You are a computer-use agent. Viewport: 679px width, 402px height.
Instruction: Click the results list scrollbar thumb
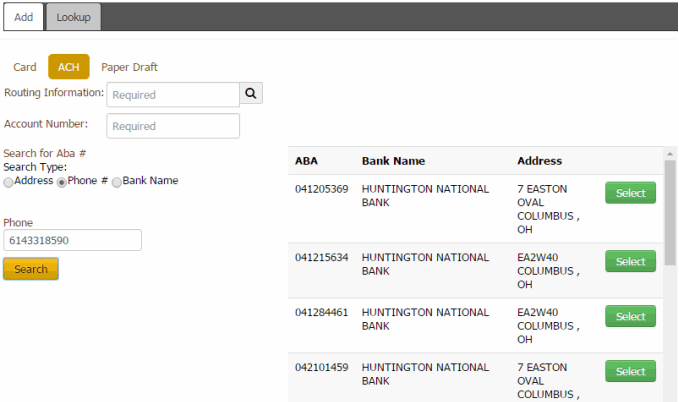pyautogui.click(x=670, y=210)
